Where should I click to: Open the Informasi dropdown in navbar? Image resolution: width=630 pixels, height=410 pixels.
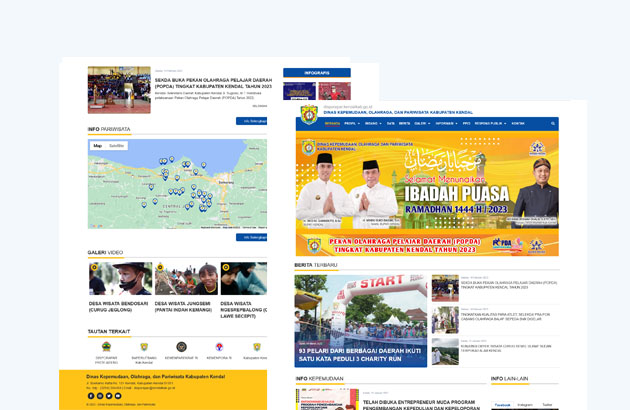[x=446, y=123]
